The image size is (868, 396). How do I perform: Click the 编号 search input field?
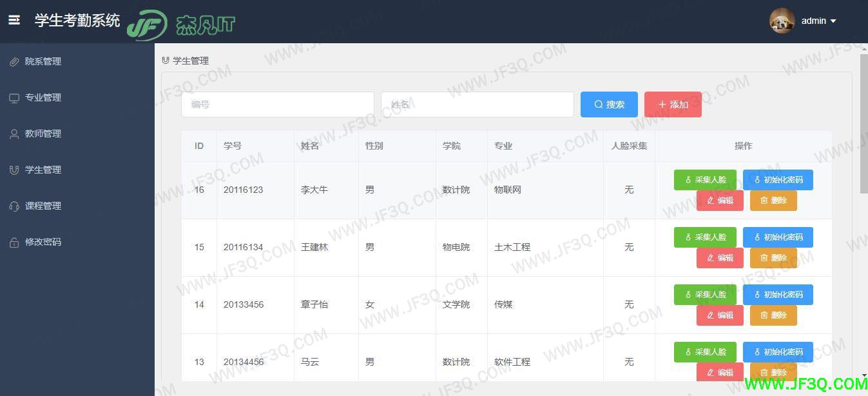[x=277, y=104]
